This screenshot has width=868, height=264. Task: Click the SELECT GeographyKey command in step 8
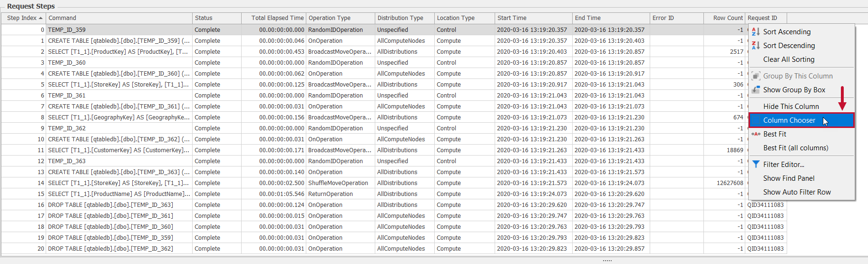click(119, 117)
